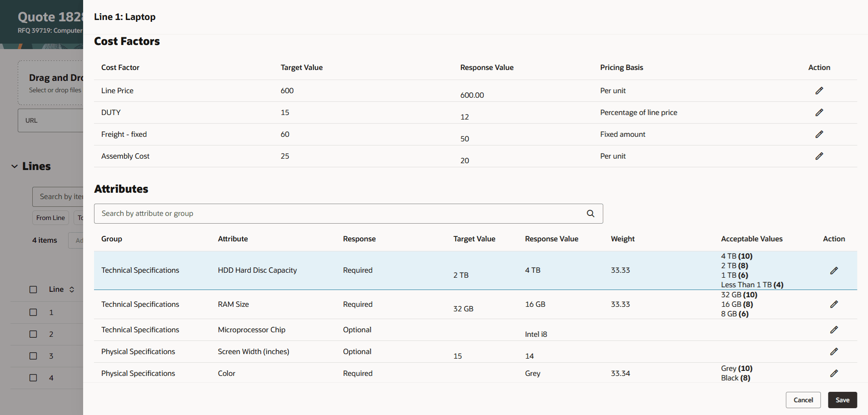The image size is (868, 415).
Task: Click the Intel i8 response value
Action: (536, 334)
